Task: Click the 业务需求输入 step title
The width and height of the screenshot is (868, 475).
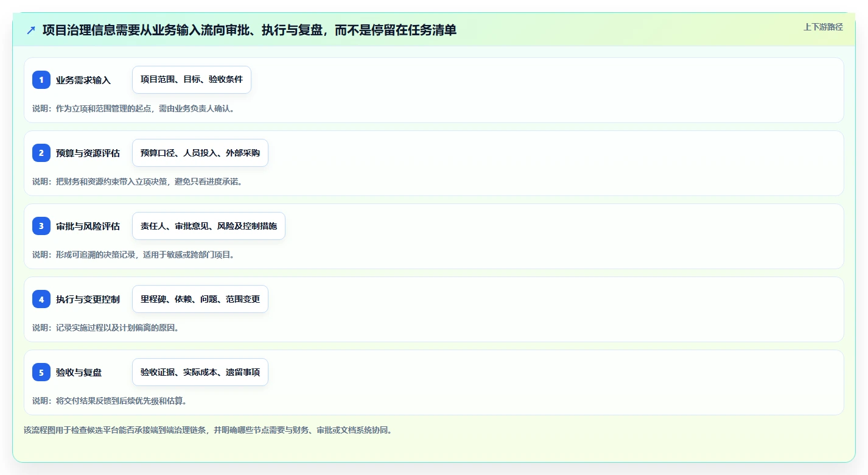Action: [x=83, y=80]
